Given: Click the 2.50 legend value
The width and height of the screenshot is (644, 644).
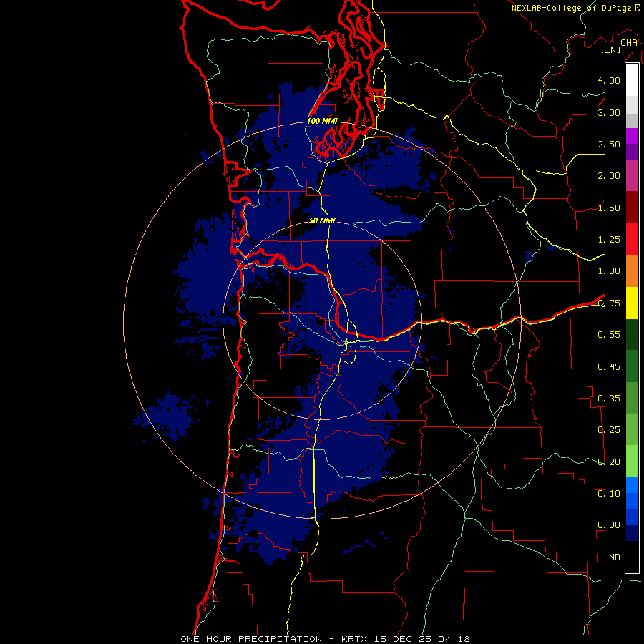Looking at the screenshot, I should click(x=609, y=144).
